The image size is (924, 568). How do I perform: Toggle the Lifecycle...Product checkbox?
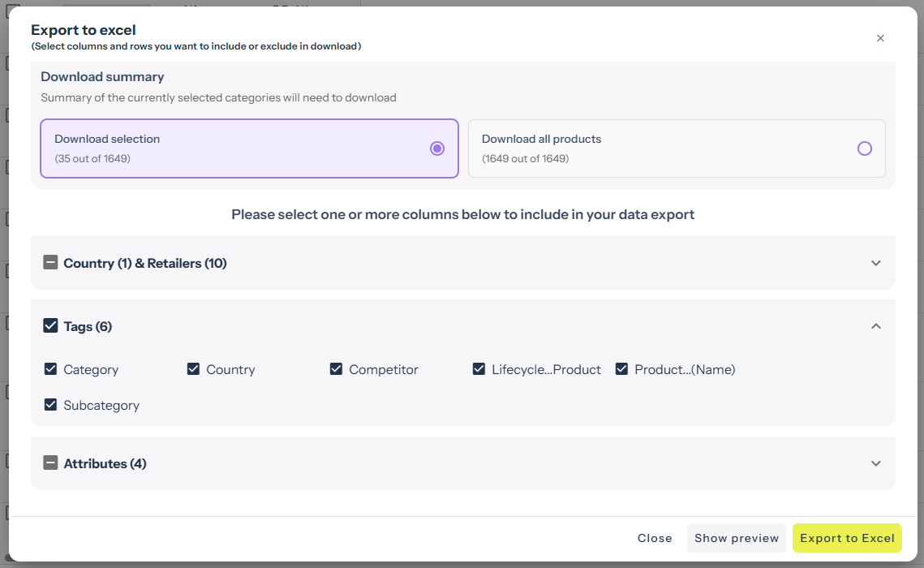479,369
